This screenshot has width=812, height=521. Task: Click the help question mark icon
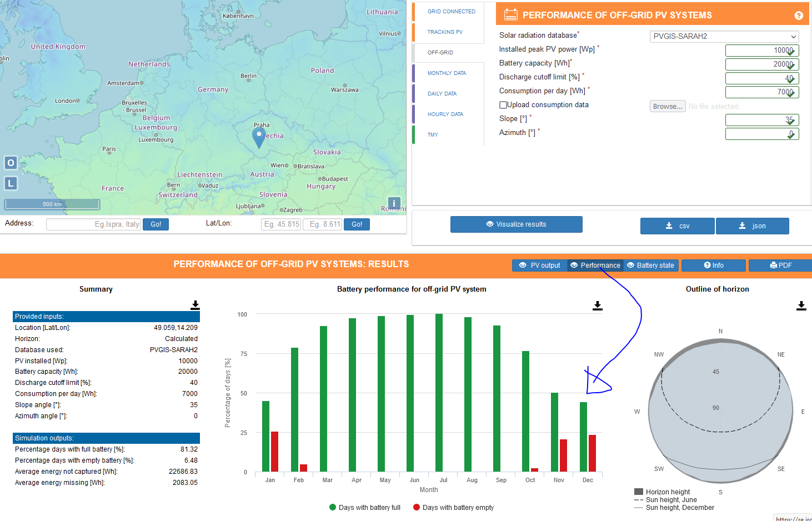click(x=798, y=16)
